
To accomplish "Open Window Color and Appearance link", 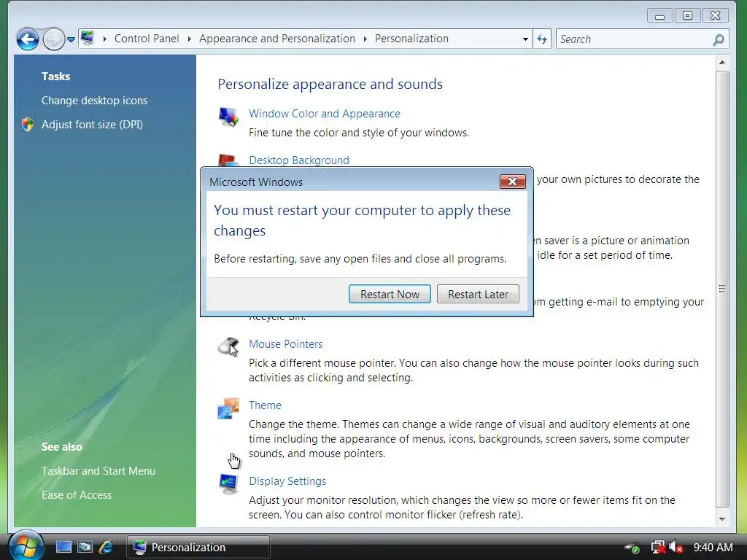I will 325,114.
